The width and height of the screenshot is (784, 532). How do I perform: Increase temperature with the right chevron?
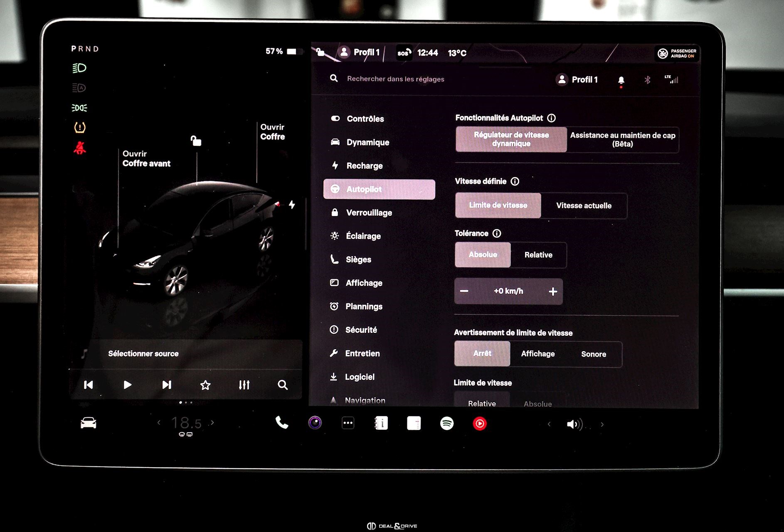(212, 423)
